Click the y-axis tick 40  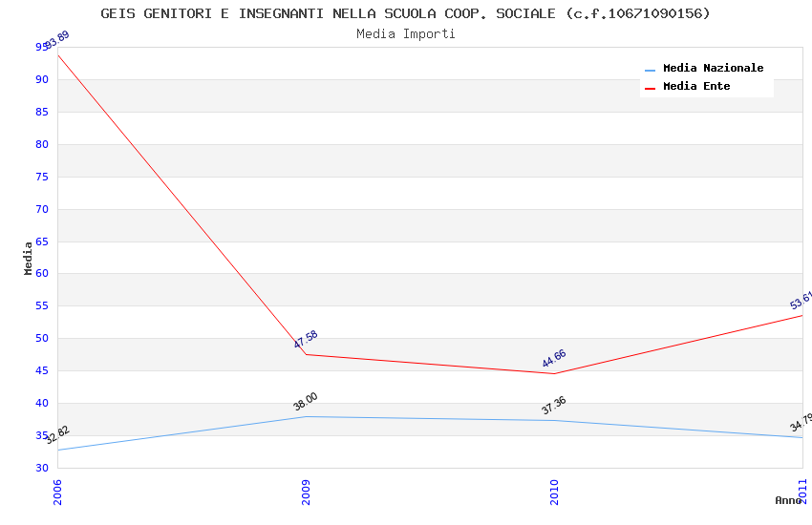[42, 404]
